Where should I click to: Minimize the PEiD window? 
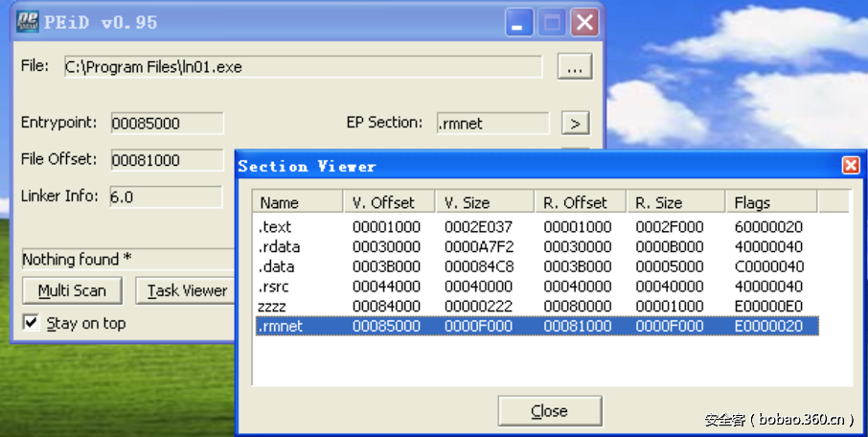point(519,23)
